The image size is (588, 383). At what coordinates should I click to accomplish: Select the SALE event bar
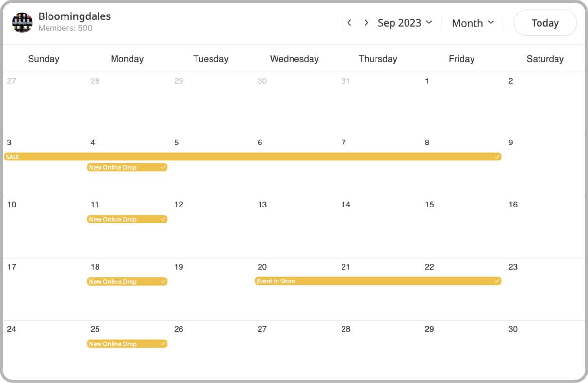click(243, 157)
